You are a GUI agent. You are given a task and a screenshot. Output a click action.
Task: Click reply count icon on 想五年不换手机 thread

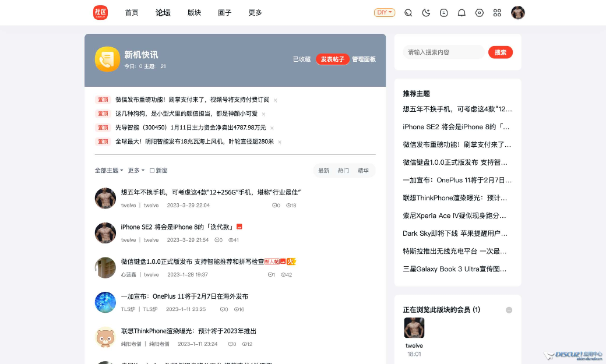coord(276,205)
